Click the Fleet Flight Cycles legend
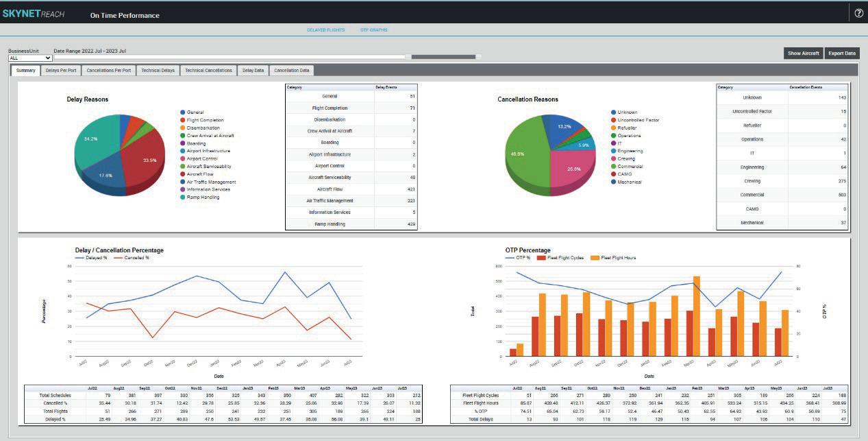The image size is (868, 441). 561,257
